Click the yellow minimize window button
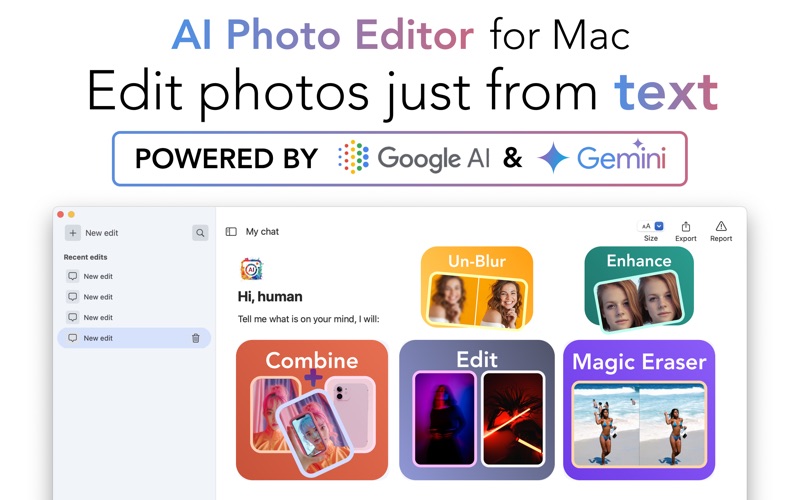800x500 pixels. [x=71, y=214]
